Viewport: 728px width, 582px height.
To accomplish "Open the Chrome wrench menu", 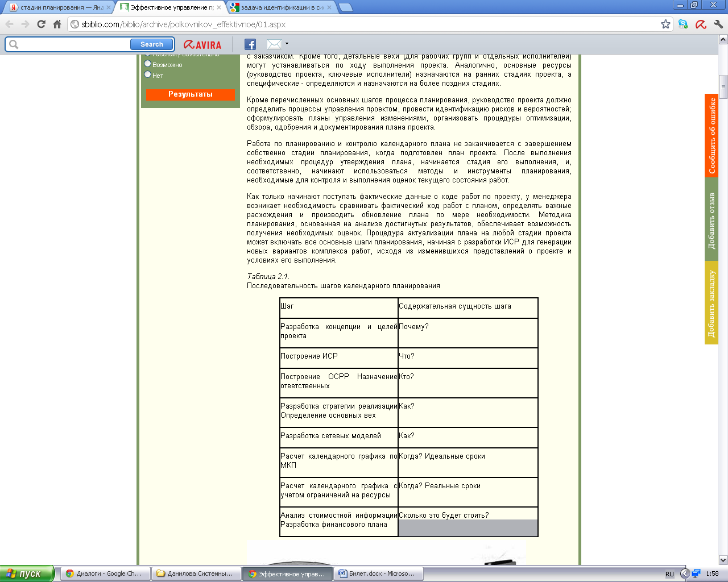I will point(718,24).
